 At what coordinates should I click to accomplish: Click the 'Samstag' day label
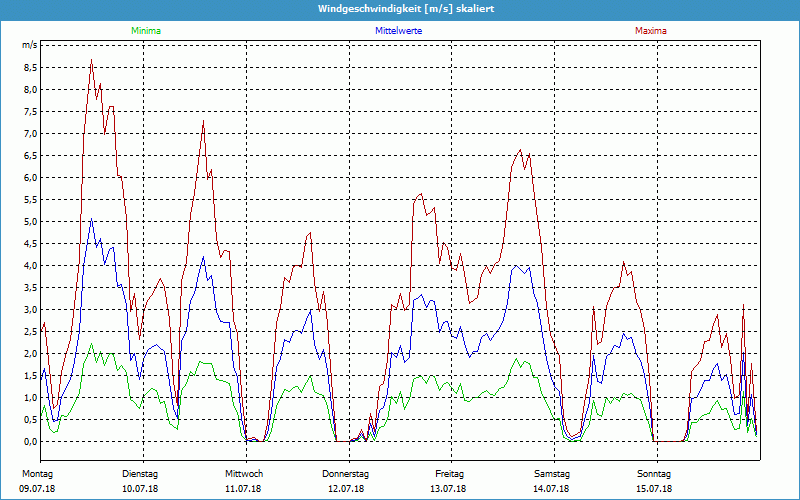point(552,474)
